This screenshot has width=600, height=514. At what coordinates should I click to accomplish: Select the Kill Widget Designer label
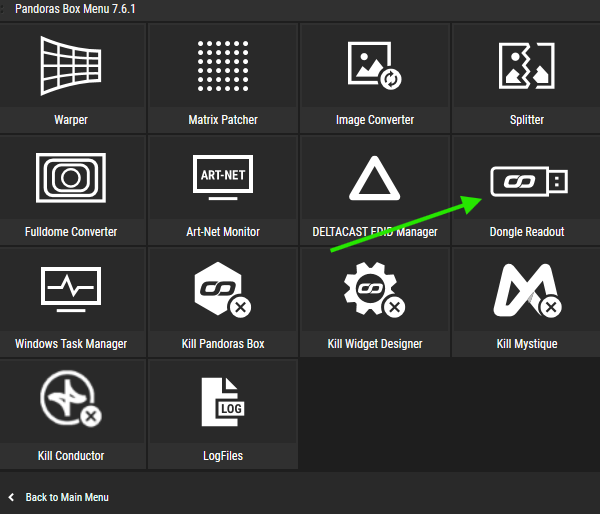(x=375, y=344)
